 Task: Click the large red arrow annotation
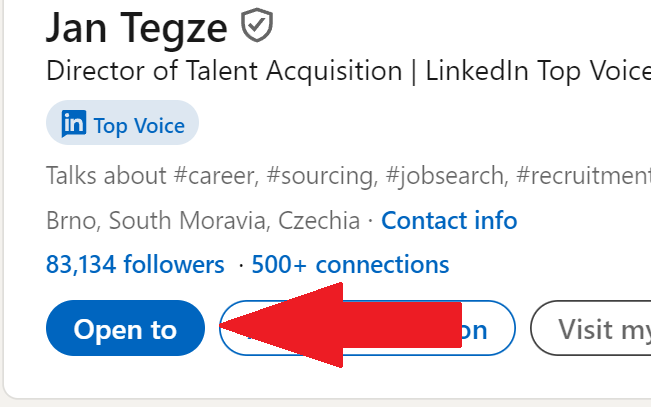(340, 325)
